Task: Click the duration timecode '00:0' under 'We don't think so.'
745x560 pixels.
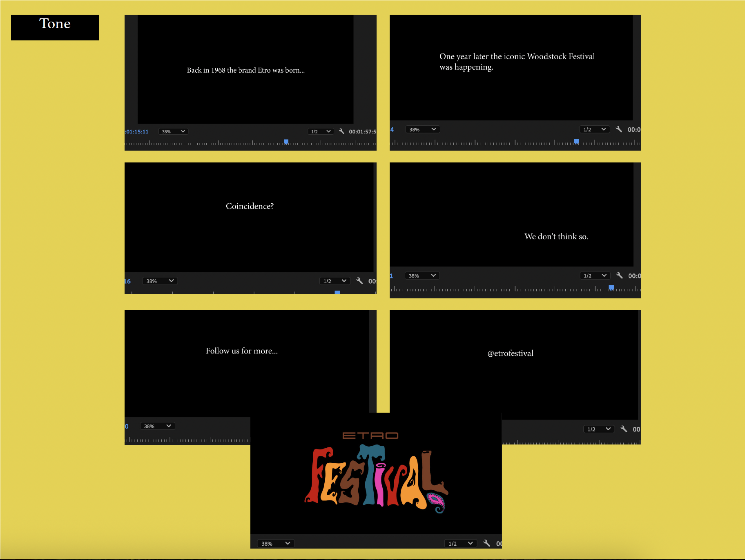Action: tap(634, 276)
